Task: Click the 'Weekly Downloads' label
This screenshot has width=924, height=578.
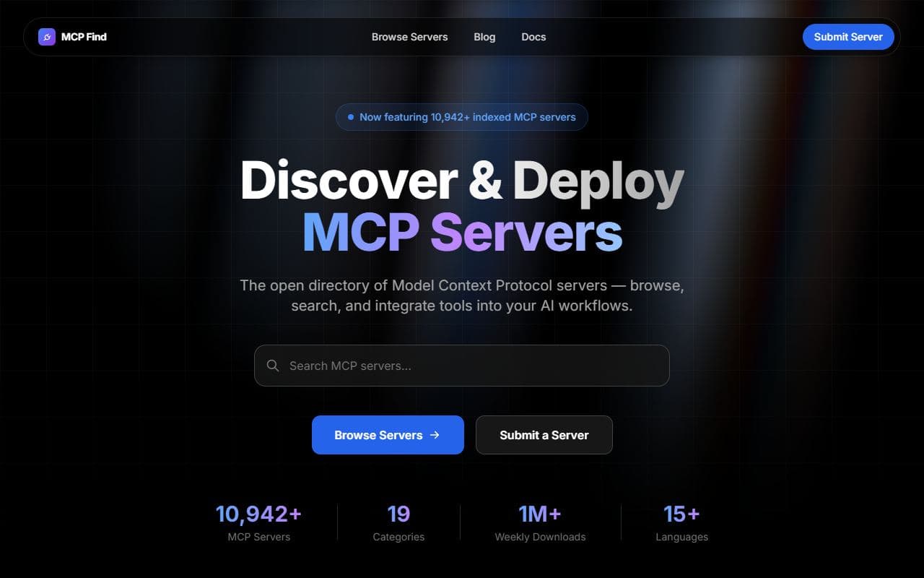Action: click(540, 537)
